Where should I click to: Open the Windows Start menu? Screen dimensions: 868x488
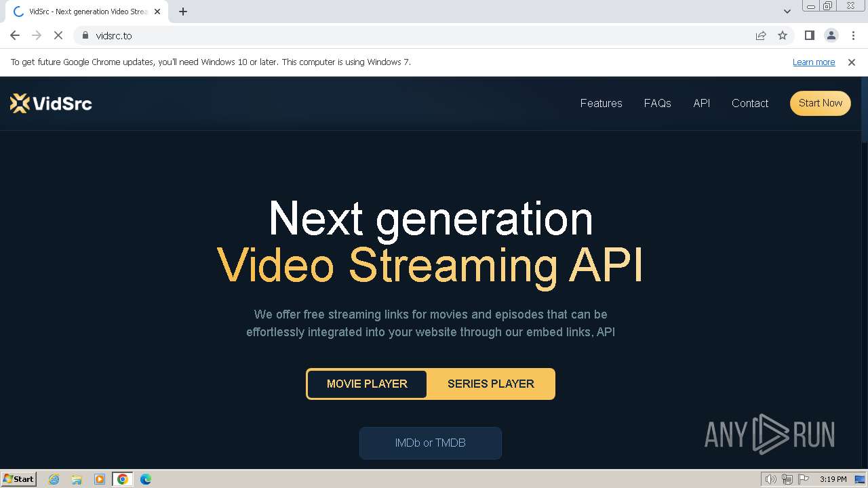click(19, 479)
